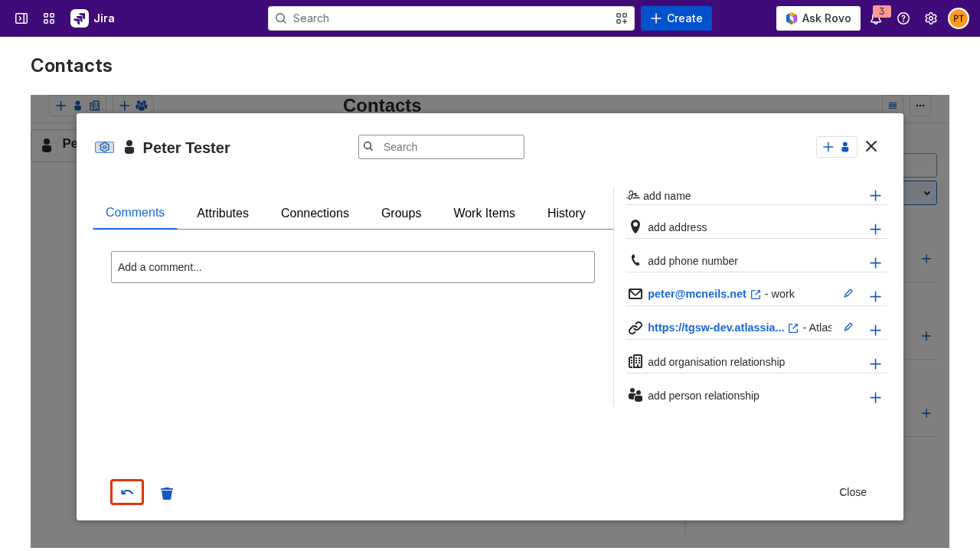Click the Create button in Jira header
The width and height of the screenshot is (980, 551).
[x=676, y=18]
